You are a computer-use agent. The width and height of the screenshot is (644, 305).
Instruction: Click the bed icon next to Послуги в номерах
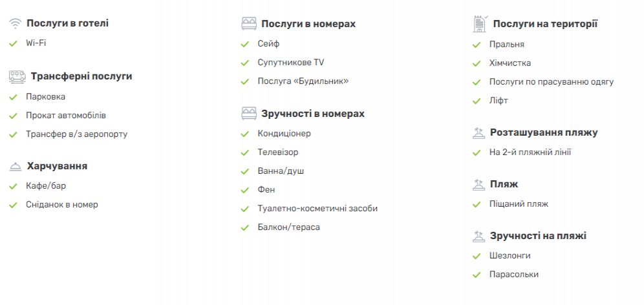coord(249,24)
